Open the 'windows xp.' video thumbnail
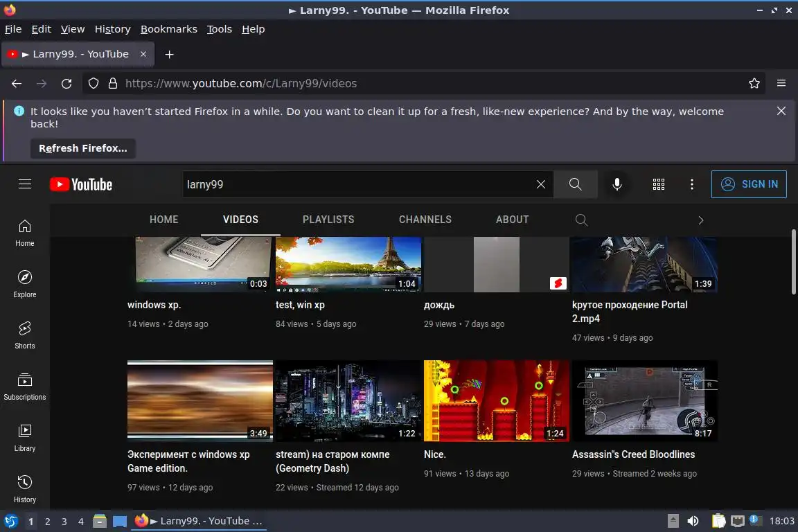 pos(200,264)
